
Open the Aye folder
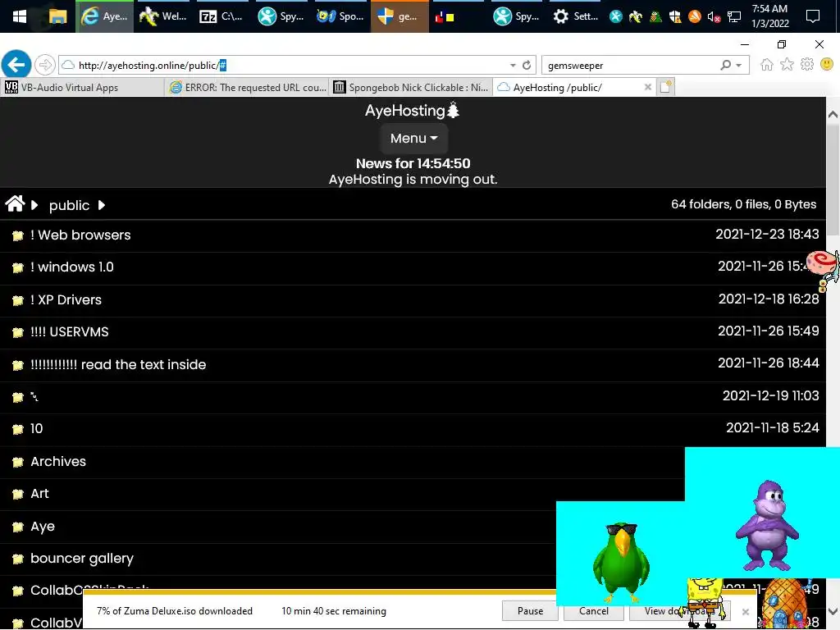click(43, 527)
